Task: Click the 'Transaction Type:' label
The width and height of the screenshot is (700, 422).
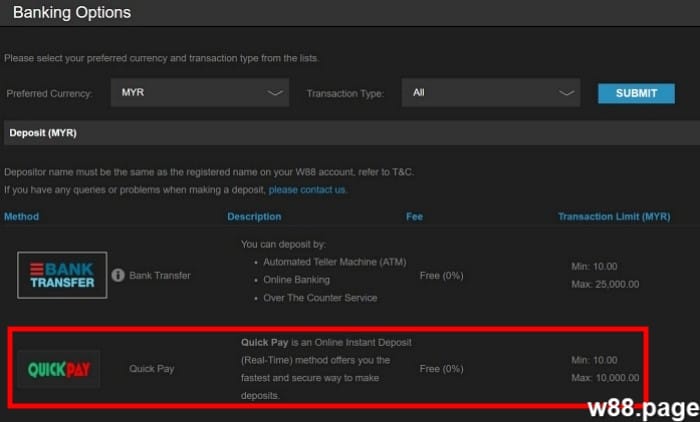Action: click(345, 94)
